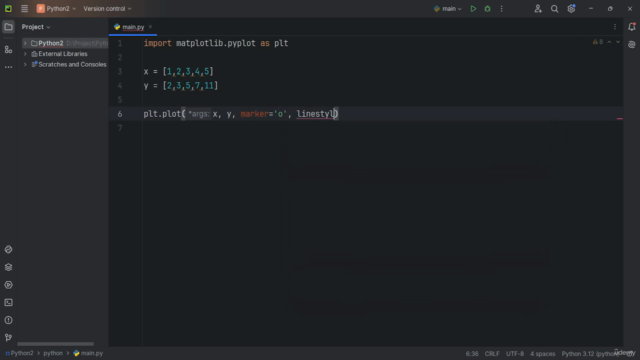Jump to next highlighted problem
Viewport: 640px width, 360px height.
(618, 42)
